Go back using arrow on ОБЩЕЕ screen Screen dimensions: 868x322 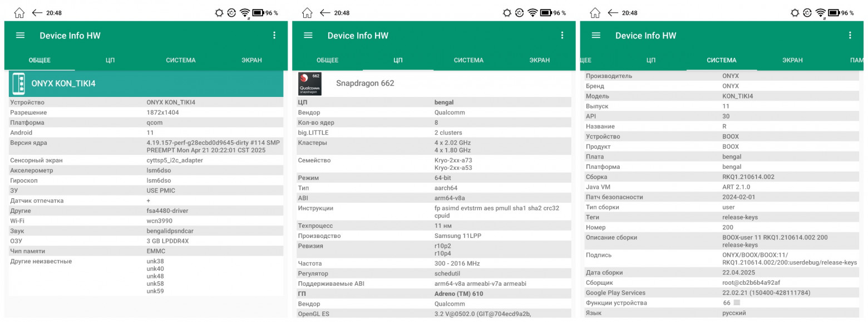37,12
